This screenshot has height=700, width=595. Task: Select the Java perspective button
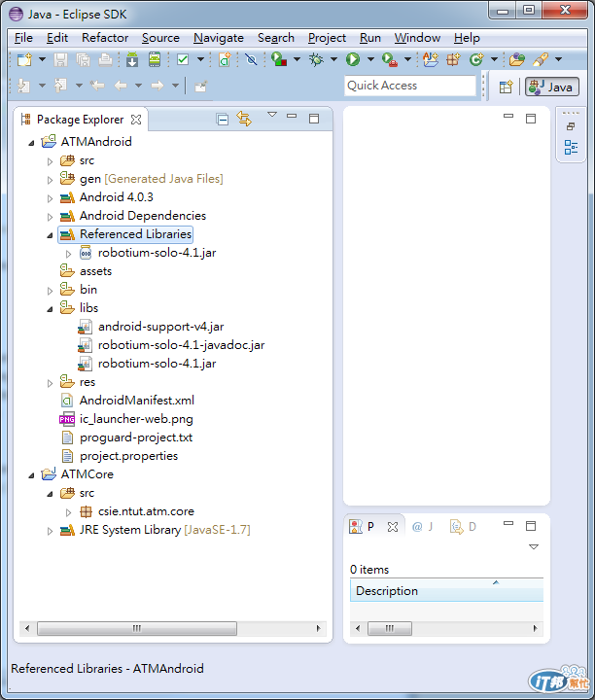(x=552, y=87)
